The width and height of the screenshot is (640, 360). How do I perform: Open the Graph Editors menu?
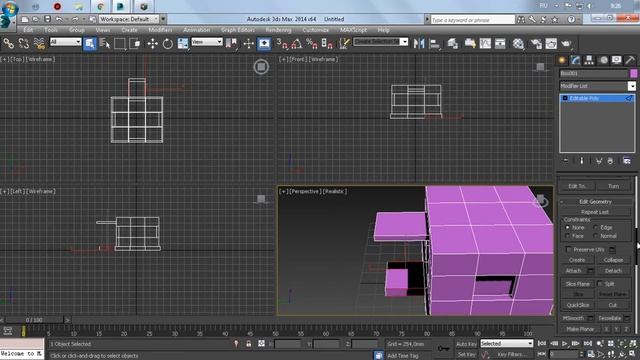(x=238, y=30)
